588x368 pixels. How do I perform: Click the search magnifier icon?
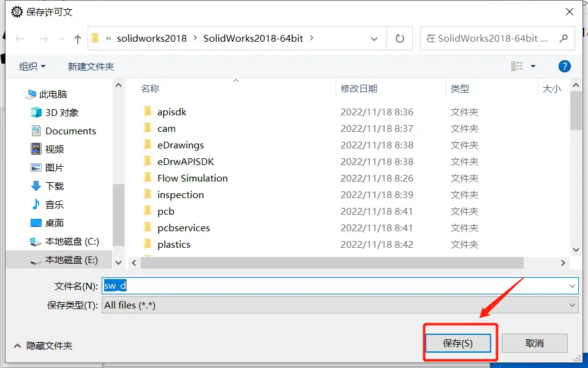(563, 38)
